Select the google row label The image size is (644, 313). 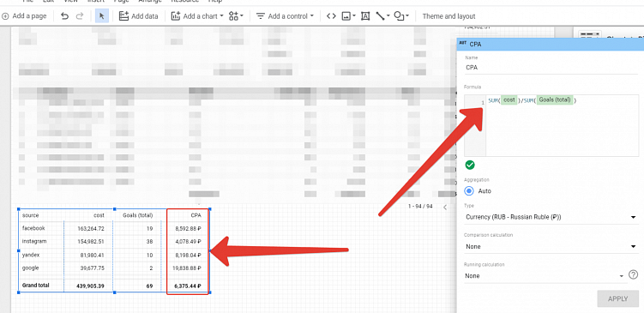tap(30, 268)
